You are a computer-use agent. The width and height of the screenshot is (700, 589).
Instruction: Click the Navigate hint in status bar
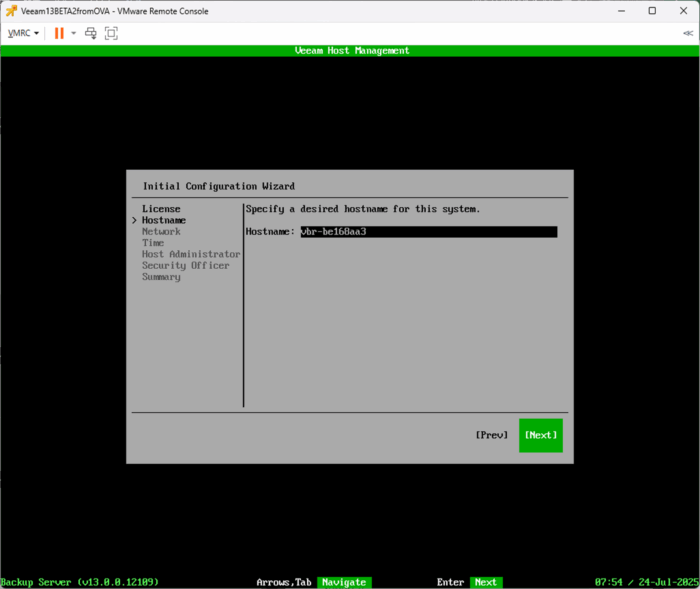[344, 582]
